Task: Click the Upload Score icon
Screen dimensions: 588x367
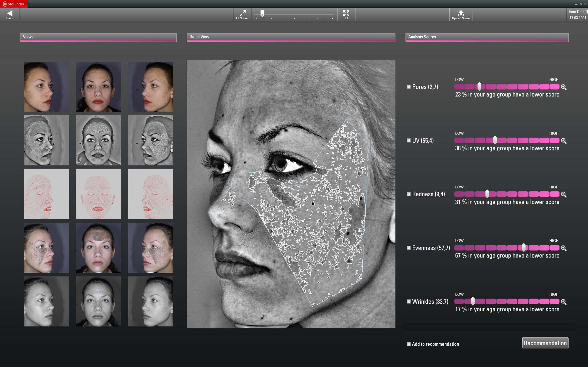Action: click(461, 13)
